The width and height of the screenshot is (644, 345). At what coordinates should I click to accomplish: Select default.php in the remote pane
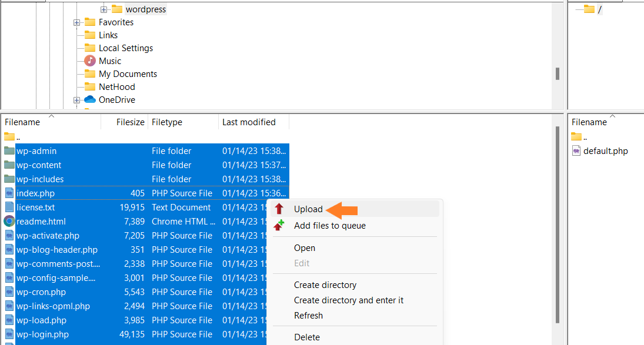click(x=605, y=151)
